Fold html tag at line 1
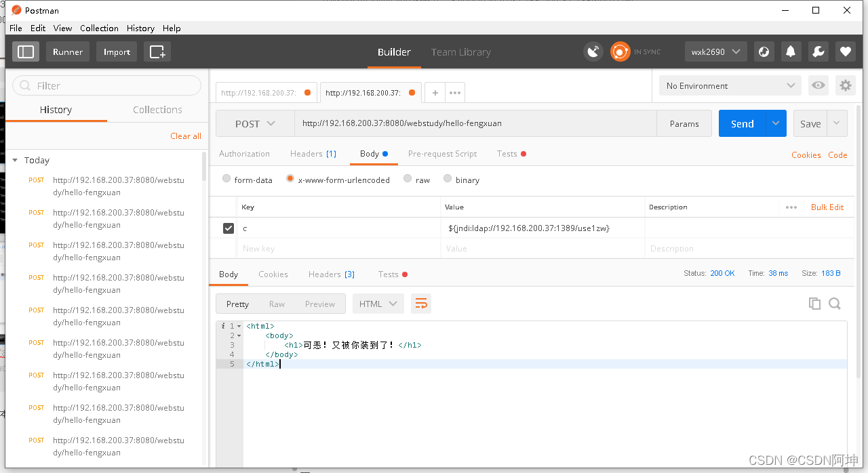868x473 pixels. click(239, 327)
